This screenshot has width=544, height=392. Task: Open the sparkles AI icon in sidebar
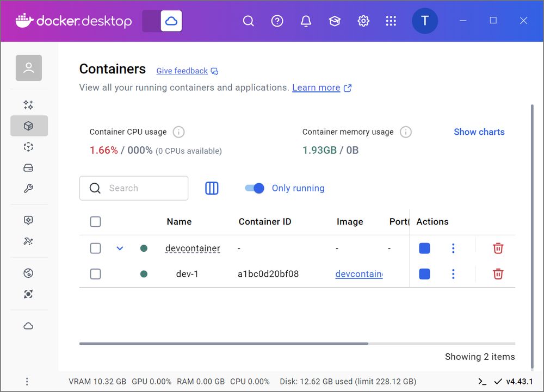point(28,105)
